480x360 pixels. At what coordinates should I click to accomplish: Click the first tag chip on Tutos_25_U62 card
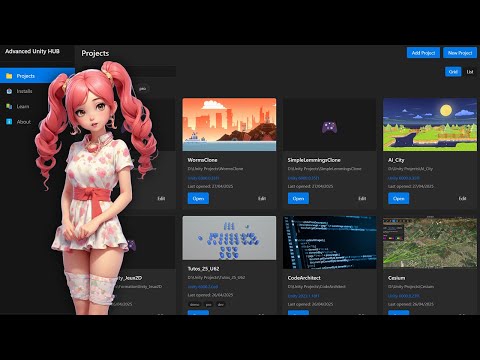pos(195,304)
